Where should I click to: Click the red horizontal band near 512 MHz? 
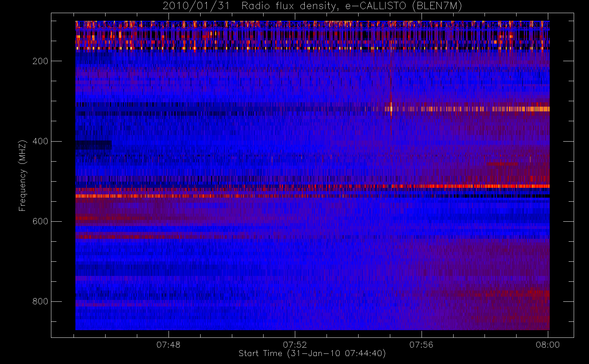tap(470, 186)
